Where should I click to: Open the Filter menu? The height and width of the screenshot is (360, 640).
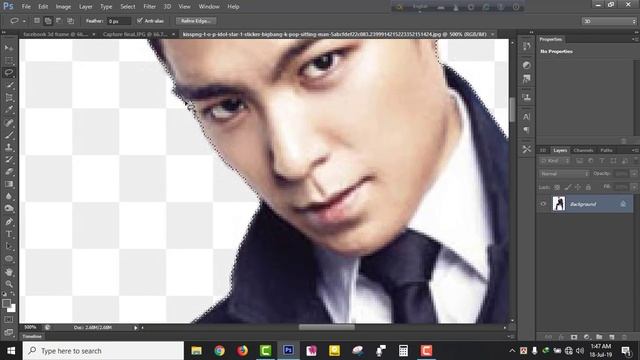point(149,7)
